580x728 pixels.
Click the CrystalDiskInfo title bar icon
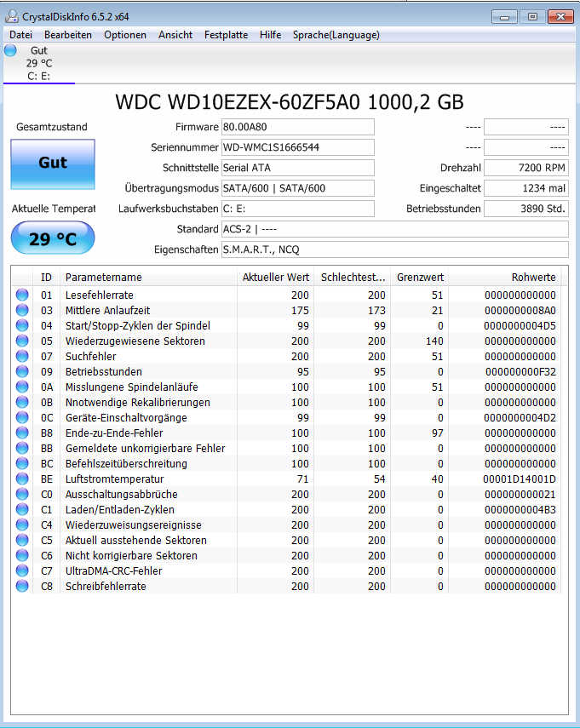pos(11,17)
